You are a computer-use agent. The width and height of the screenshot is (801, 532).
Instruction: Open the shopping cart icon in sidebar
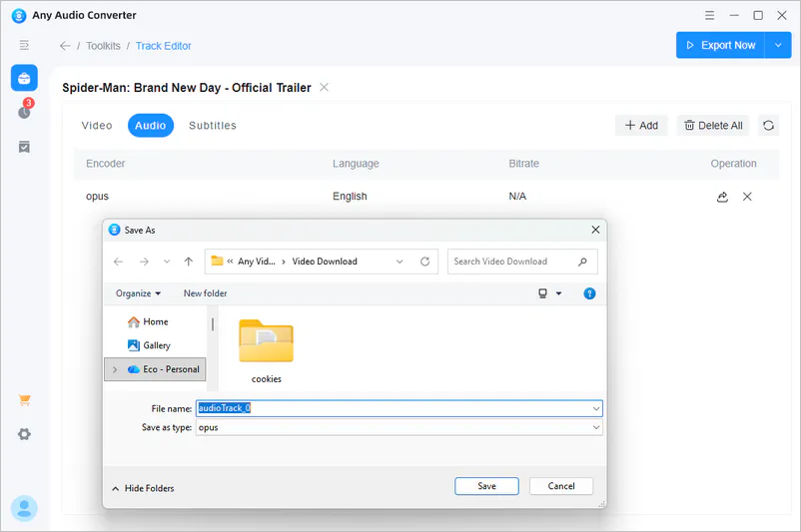coord(24,400)
